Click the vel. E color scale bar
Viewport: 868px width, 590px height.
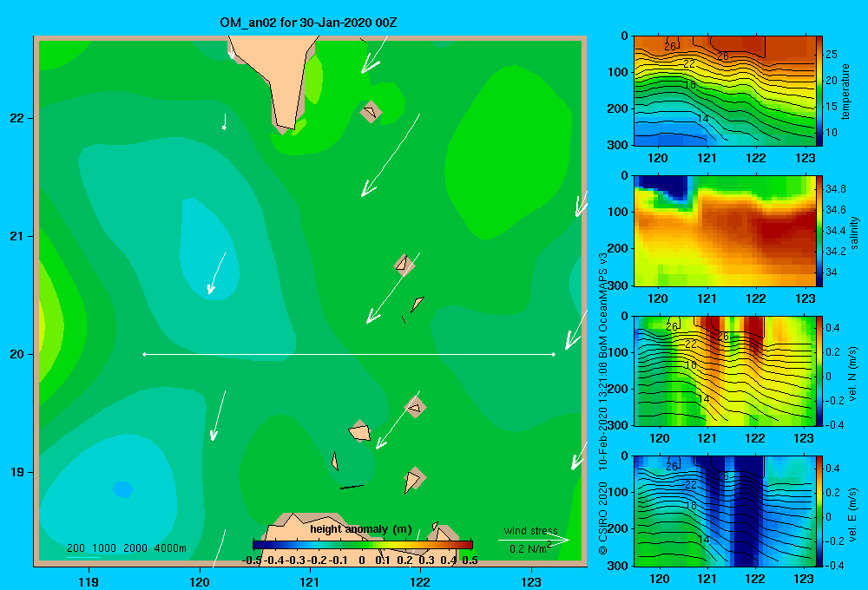pyautogui.click(x=819, y=511)
